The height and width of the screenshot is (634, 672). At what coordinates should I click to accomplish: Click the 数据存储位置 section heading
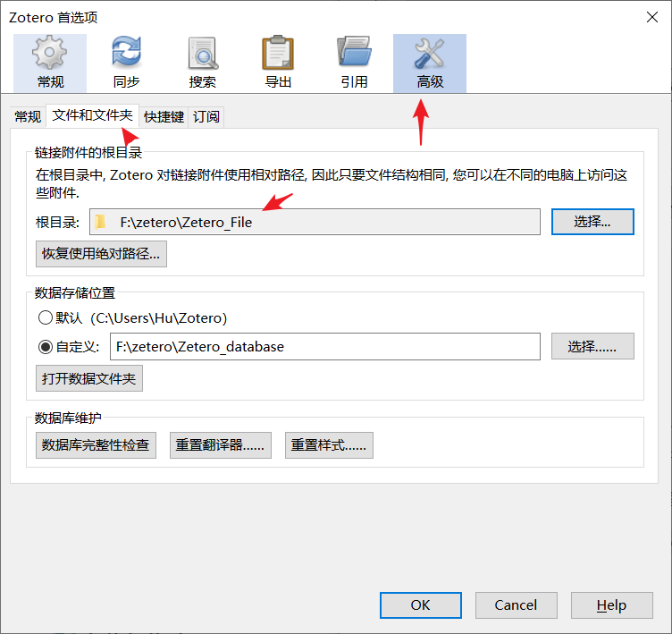pos(75,293)
